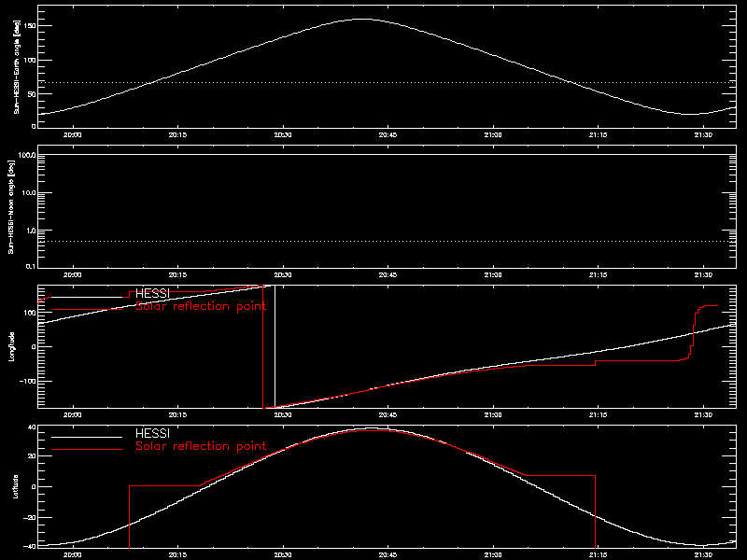This screenshot has width=747, height=560.
Task: Click the '10.0' tick on Noon angle axis
Action: (x=28, y=192)
